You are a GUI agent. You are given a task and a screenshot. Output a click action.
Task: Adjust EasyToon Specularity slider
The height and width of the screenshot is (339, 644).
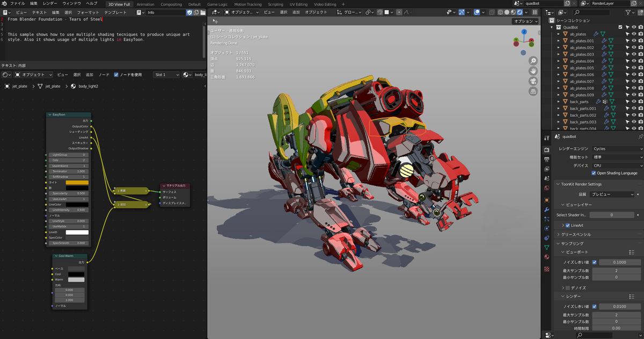(x=68, y=193)
